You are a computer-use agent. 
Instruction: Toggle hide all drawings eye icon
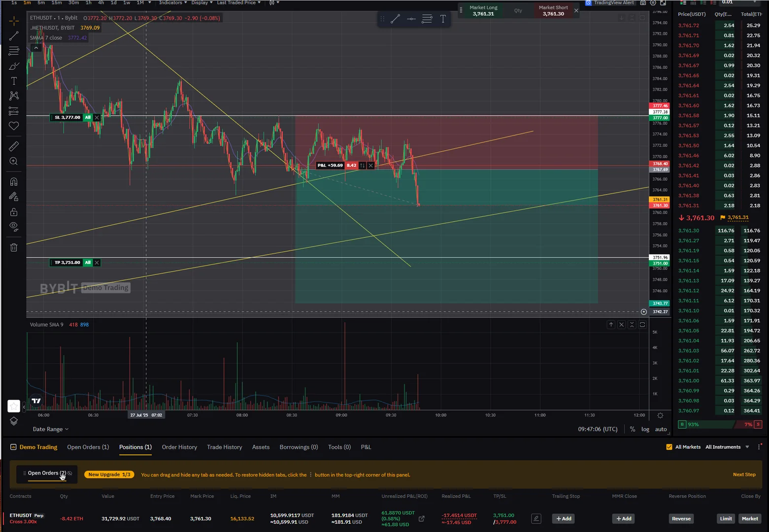[x=14, y=227]
